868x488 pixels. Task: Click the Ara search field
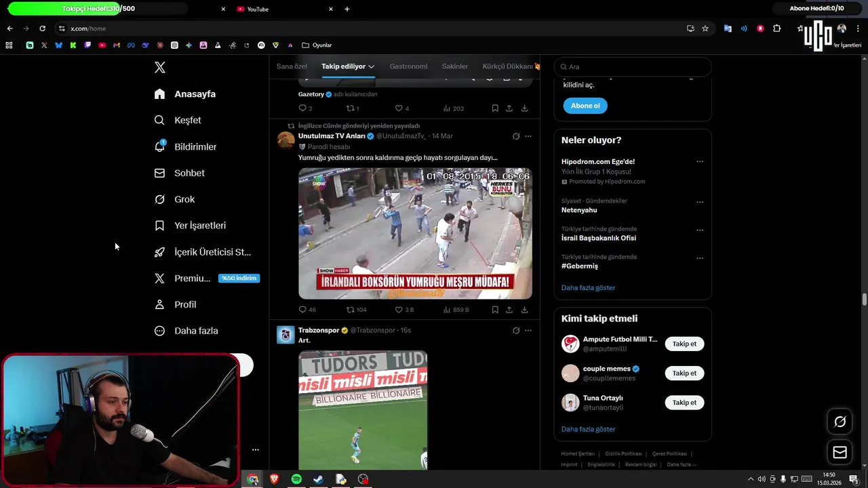[633, 66]
